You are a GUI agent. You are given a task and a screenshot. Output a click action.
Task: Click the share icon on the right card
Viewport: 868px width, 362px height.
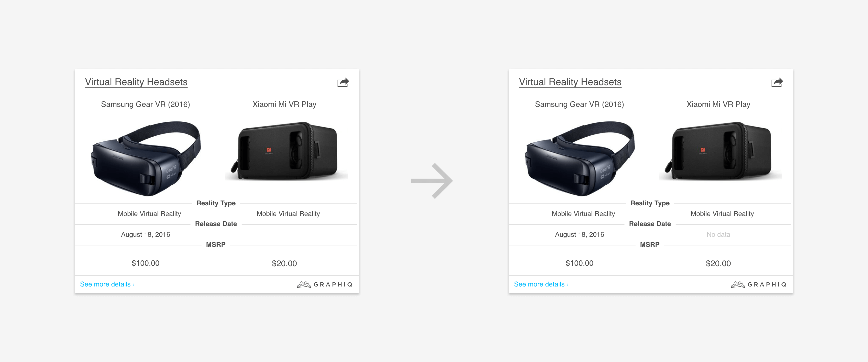pos(777,82)
